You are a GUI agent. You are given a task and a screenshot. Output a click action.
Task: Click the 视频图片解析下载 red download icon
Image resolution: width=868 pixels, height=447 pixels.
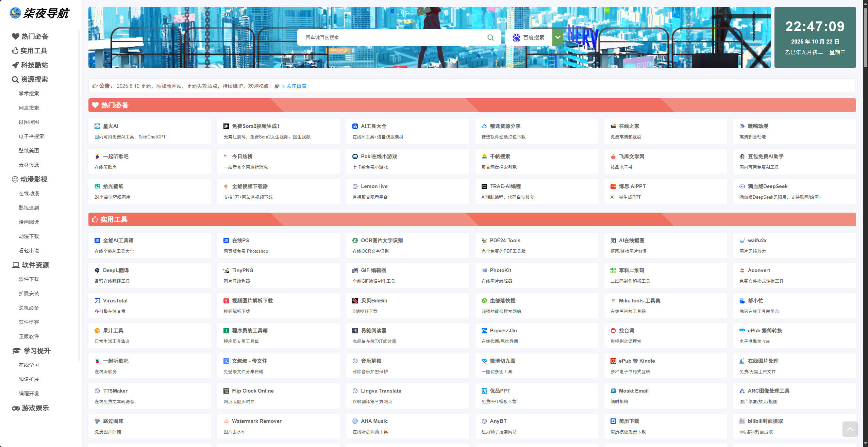click(x=226, y=301)
